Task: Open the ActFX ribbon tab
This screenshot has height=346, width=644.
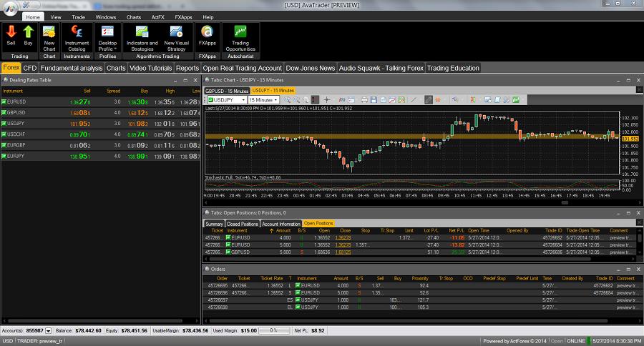Action: [x=157, y=17]
